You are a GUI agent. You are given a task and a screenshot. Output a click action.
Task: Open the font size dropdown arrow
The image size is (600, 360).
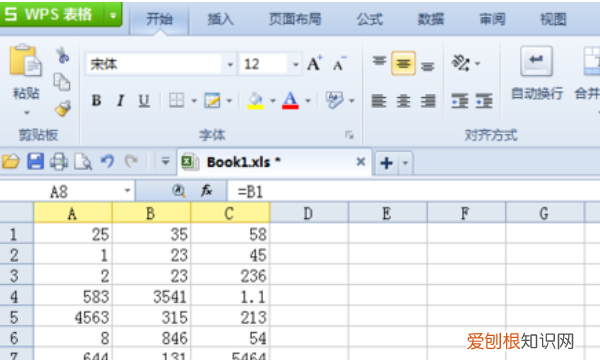click(295, 64)
